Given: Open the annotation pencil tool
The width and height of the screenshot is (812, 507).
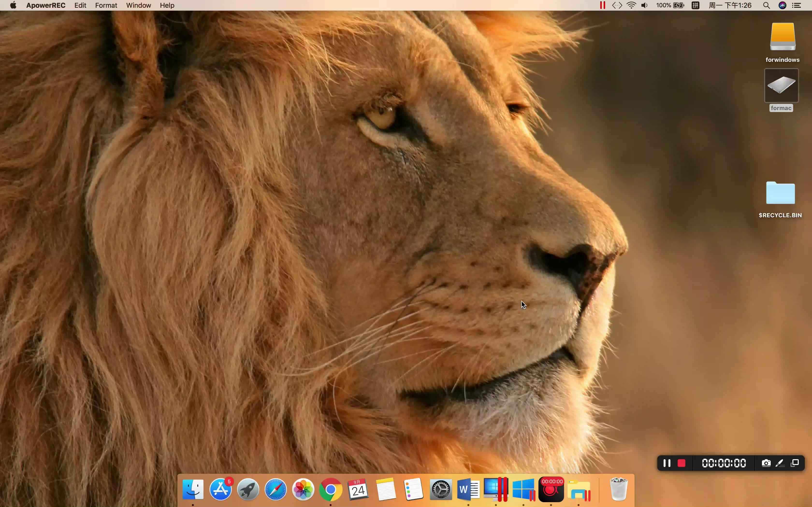Looking at the screenshot, I should click(780, 463).
